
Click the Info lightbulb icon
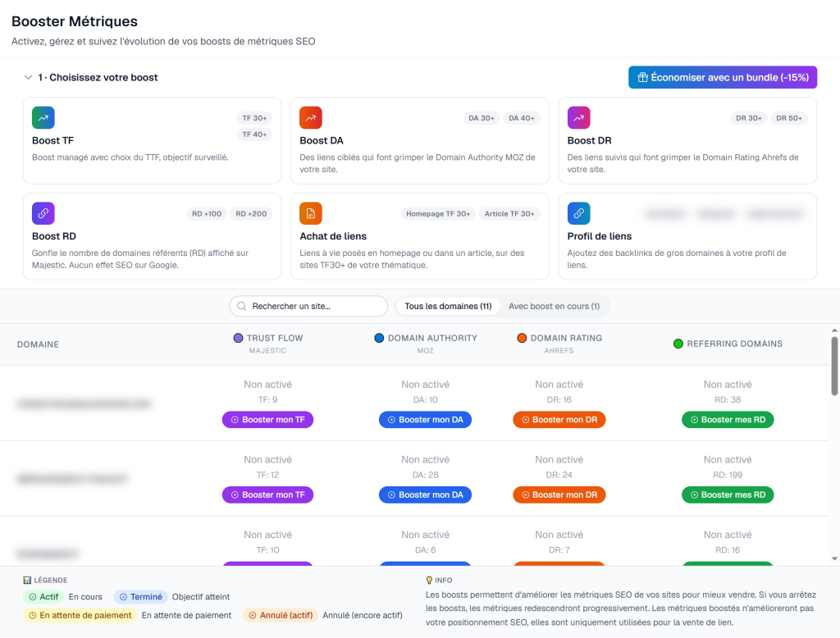pyautogui.click(x=429, y=580)
